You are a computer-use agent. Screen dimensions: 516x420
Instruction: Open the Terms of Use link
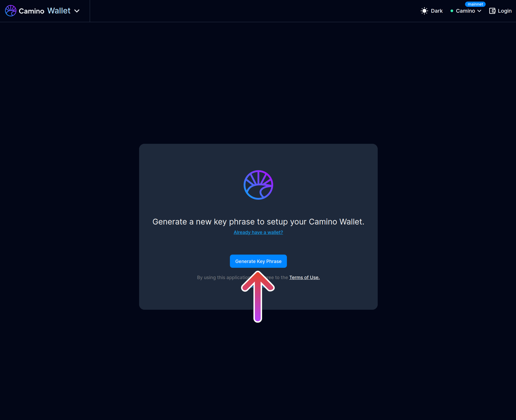point(304,277)
